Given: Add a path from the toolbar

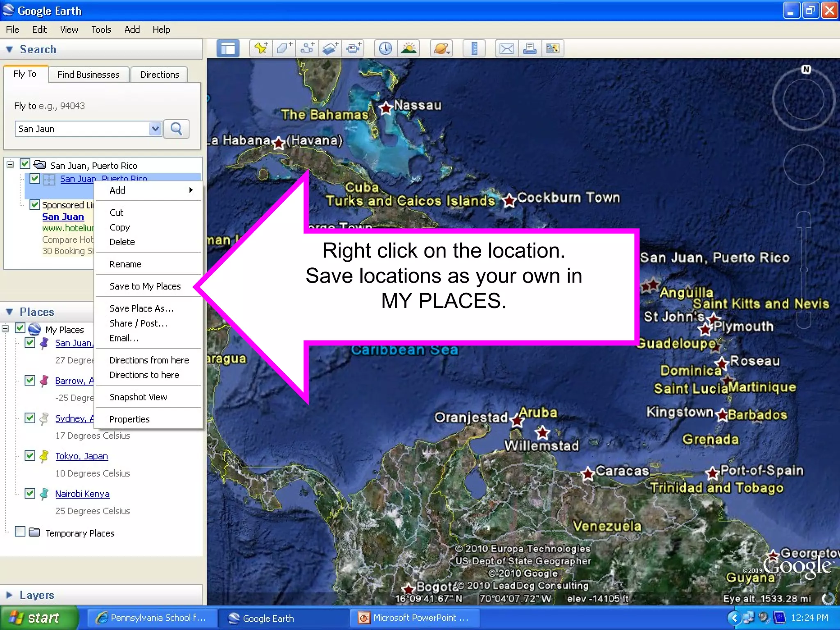Looking at the screenshot, I should point(308,48).
